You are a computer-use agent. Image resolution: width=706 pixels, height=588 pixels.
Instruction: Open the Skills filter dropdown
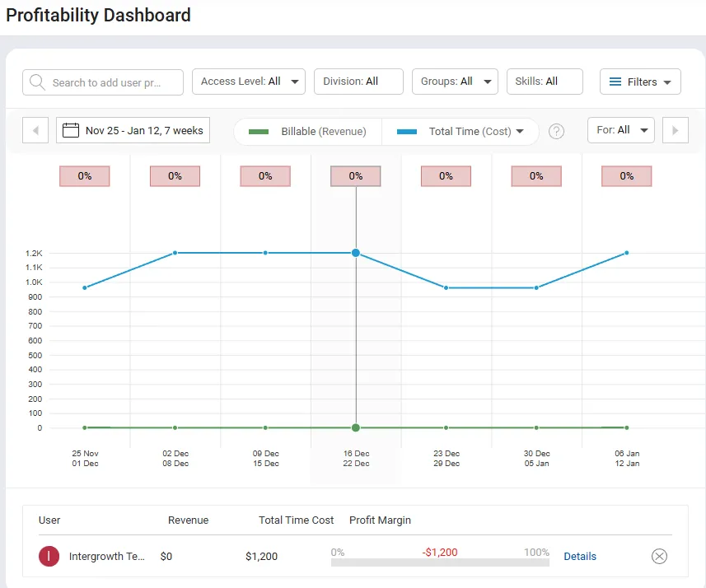click(x=545, y=82)
